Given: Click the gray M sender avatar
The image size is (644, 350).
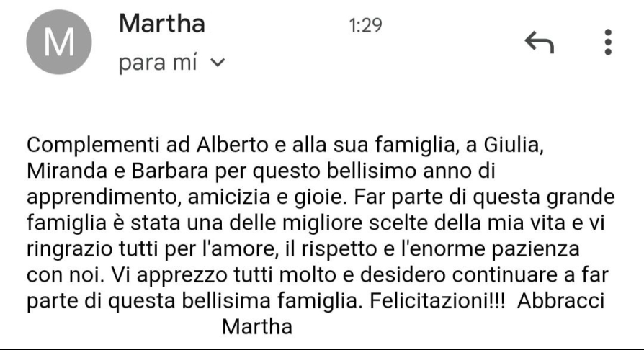Looking at the screenshot, I should [59, 42].
